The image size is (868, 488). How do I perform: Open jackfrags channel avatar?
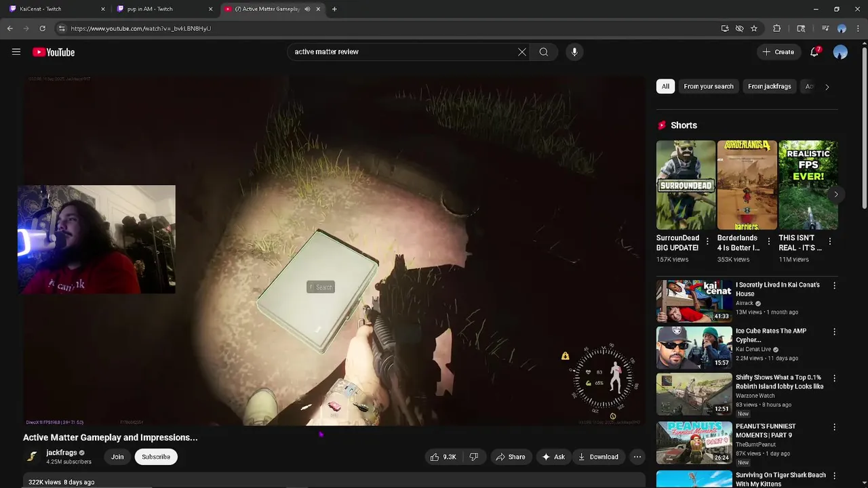coord(32,457)
